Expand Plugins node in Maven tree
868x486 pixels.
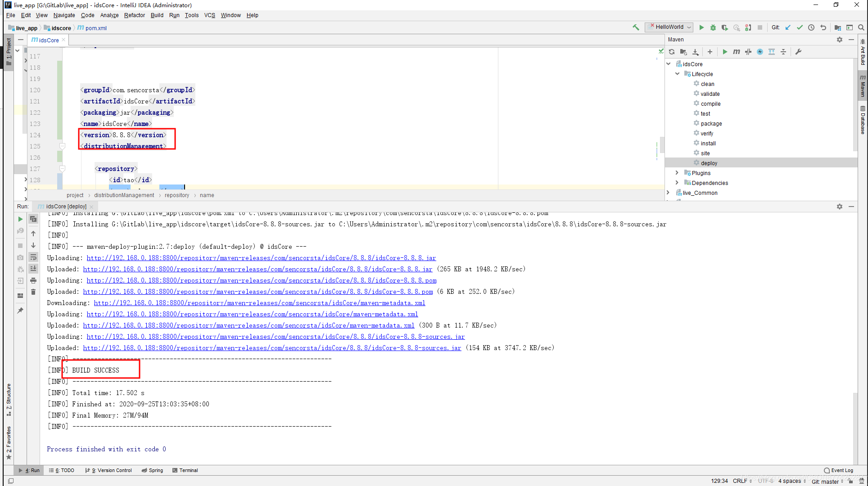[677, 173]
